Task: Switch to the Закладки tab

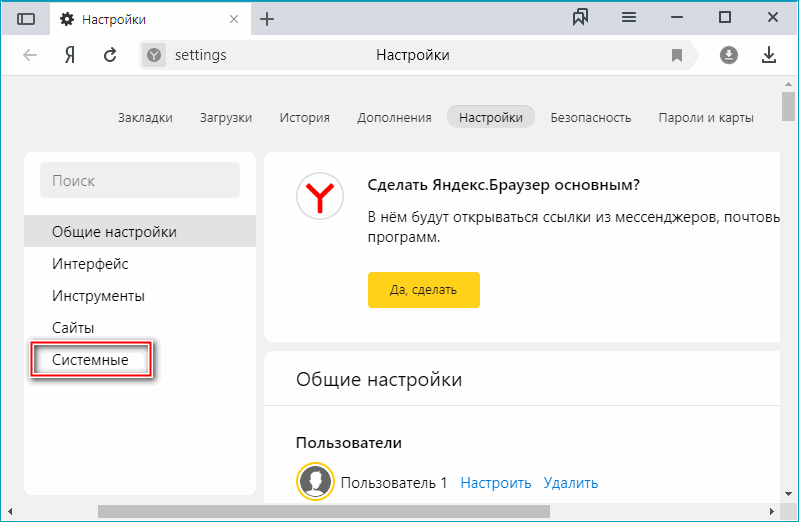Action: point(145,118)
